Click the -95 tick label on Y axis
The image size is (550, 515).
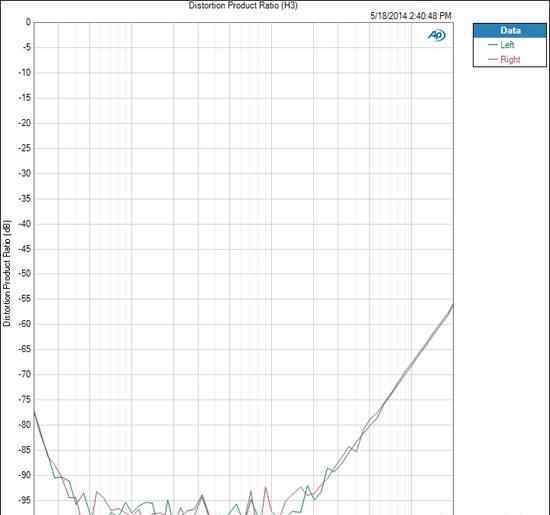point(24,500)
